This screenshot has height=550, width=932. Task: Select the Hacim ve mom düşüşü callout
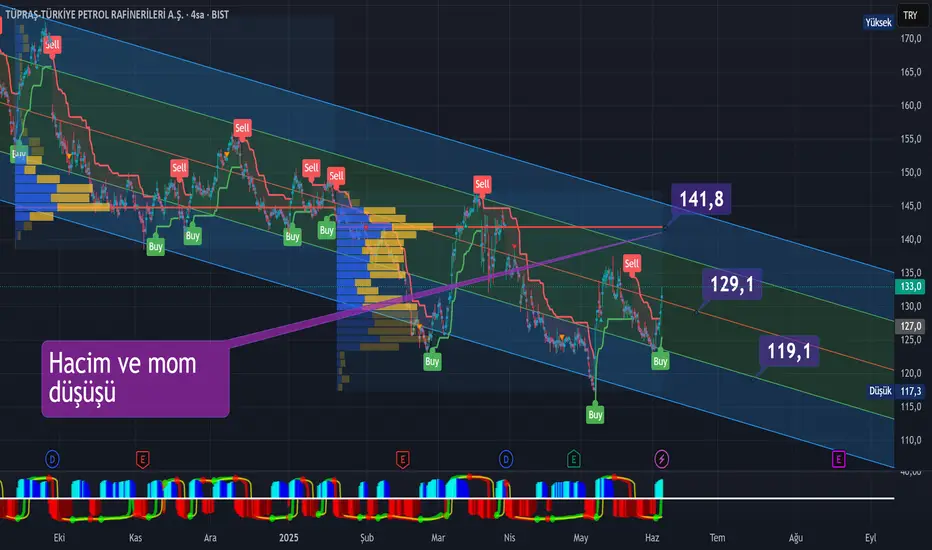point(136,379)
